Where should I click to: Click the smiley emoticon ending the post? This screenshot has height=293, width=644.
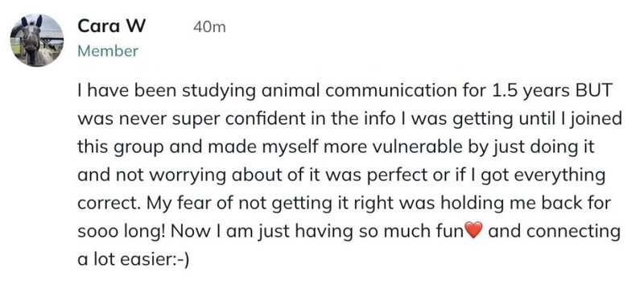pos(180,260)
